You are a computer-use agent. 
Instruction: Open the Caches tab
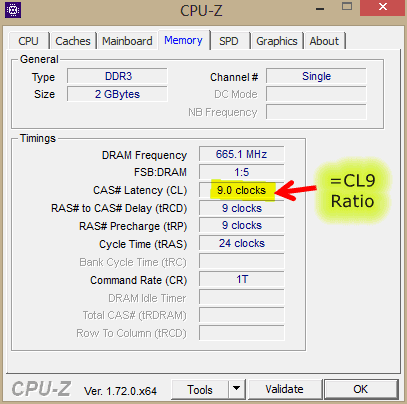tap(73, 41)
